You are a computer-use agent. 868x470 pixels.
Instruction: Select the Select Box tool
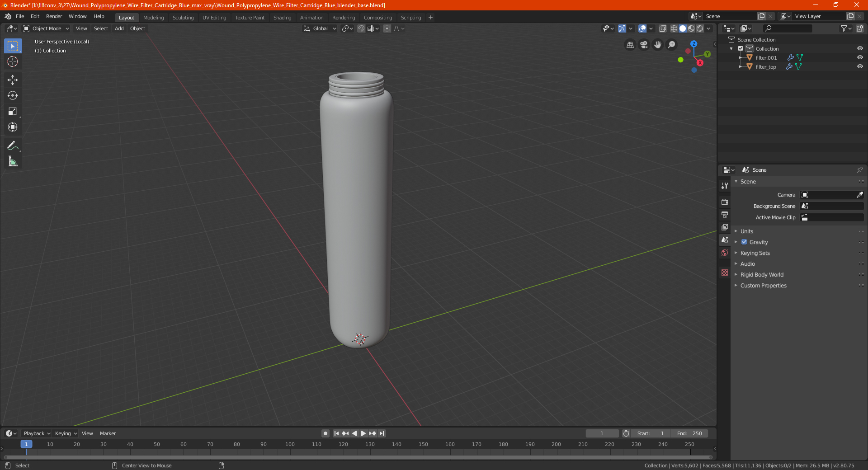pyautogui.click(x=13, y=46)
